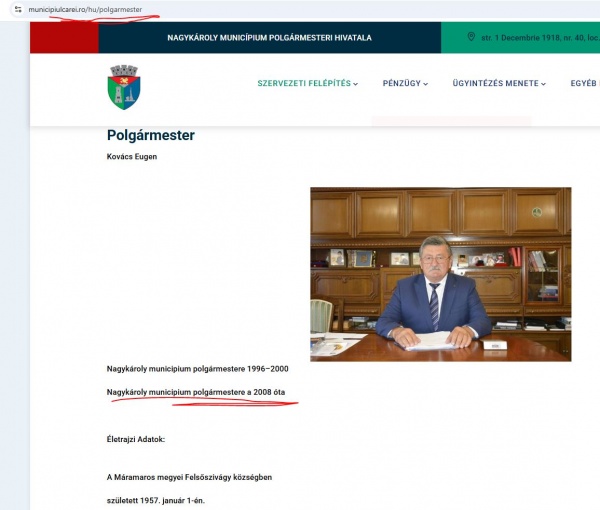
Task: Expand the Pénzügy dropdown arrow
Action: coord(426,84)
